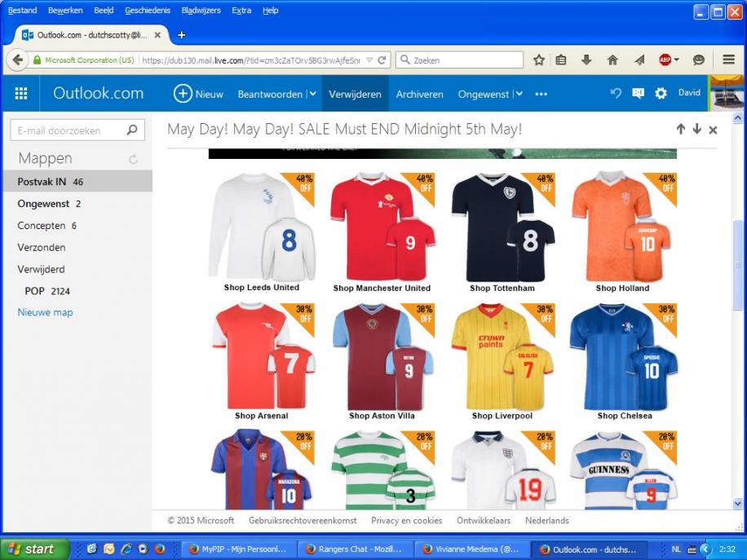Open the Outlook app launcher grid
Viewport: 747px width, 560px height.
20,94
